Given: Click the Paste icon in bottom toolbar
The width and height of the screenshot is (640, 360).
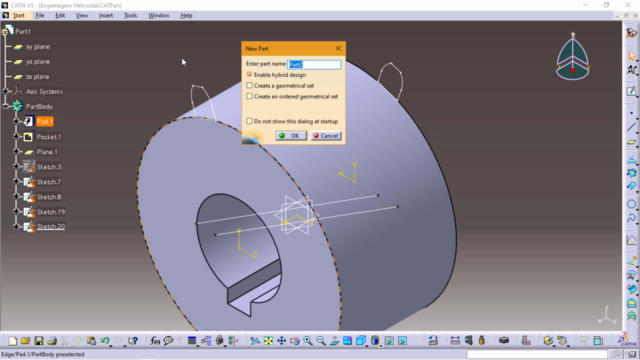Looking at the screenshot, I should 91,341.
